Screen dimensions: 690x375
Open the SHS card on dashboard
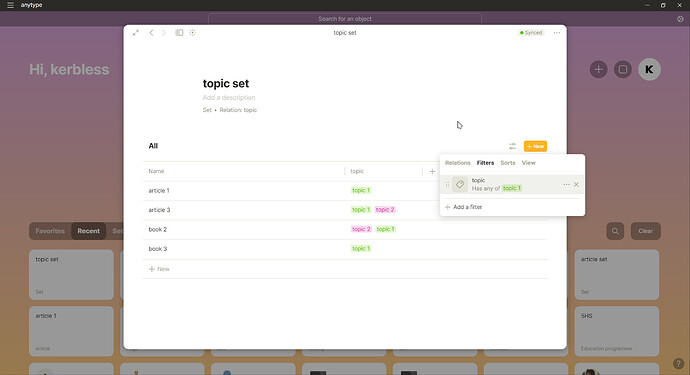(617, 331)
